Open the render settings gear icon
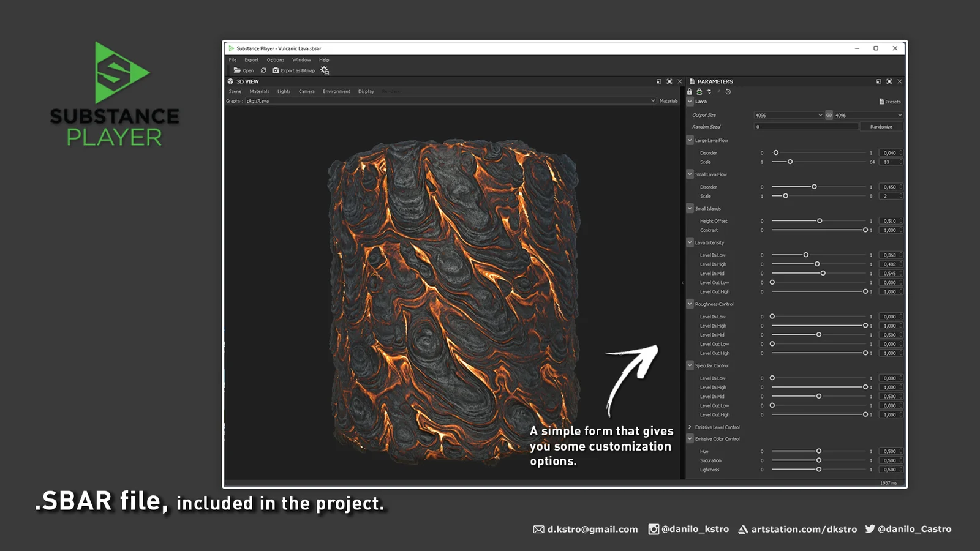The width and height of the screenshot is (980, 551). coord(324,70)
